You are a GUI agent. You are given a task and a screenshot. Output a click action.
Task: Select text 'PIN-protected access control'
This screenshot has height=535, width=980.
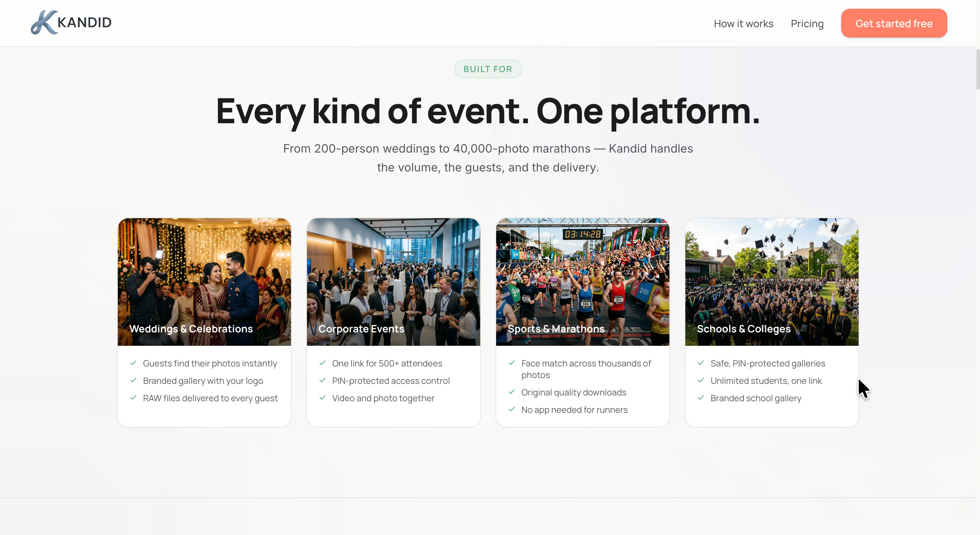(x=391, y=381)
